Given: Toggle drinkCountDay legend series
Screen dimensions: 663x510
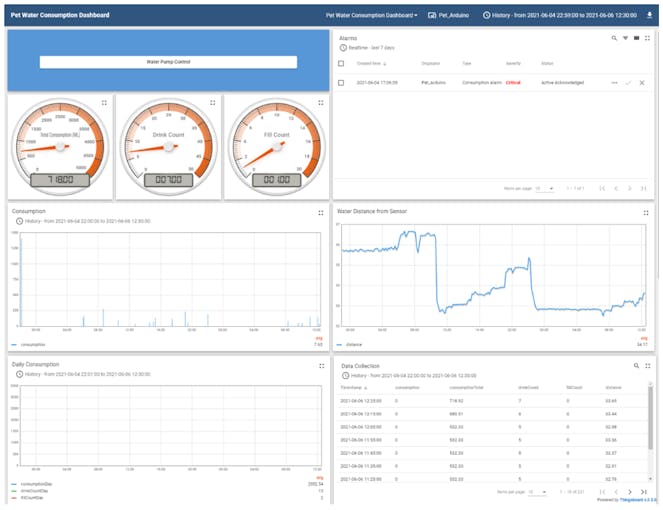Looking at the screenshot, I should point(30,491).
